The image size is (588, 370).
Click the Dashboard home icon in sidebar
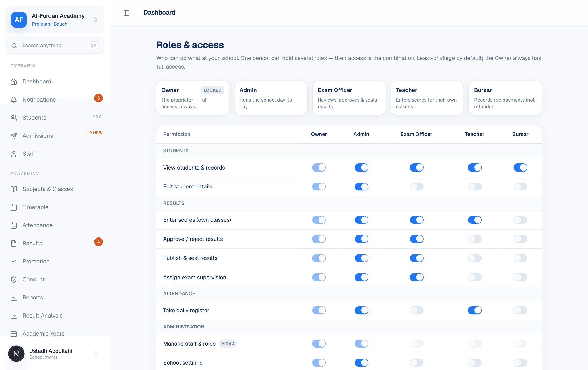click(14, 82)
